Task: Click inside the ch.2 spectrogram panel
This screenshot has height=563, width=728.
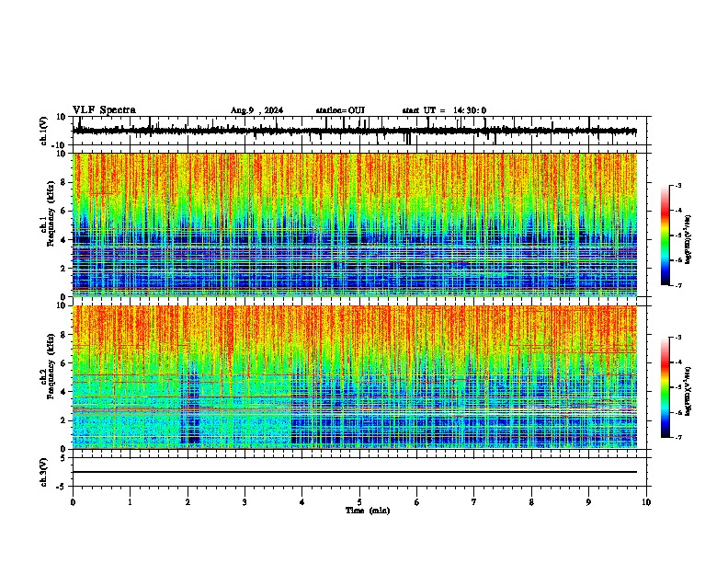Action: click(354, 377)
